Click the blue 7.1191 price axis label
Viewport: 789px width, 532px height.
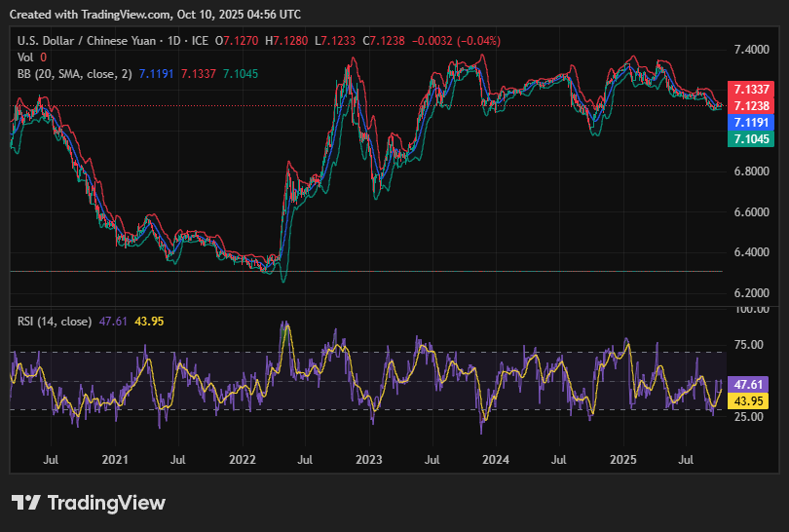(750, 123)
